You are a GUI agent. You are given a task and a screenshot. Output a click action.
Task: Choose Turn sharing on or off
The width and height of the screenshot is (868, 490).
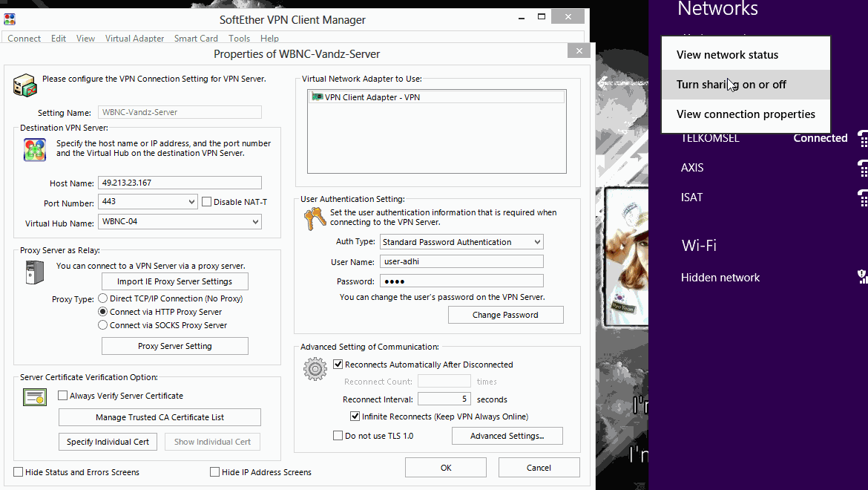(x=746, y=85)
